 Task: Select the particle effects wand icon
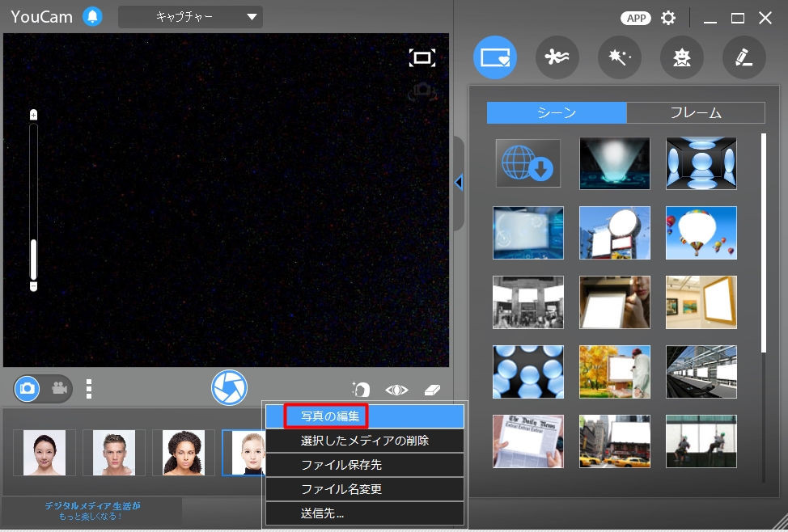tap(619, 57)
